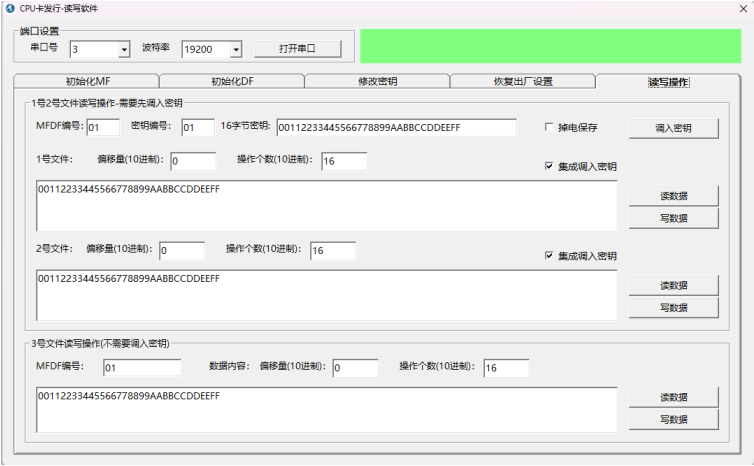Select the 修改密钥 tab
754x466 pixels.
coord(376,82)
